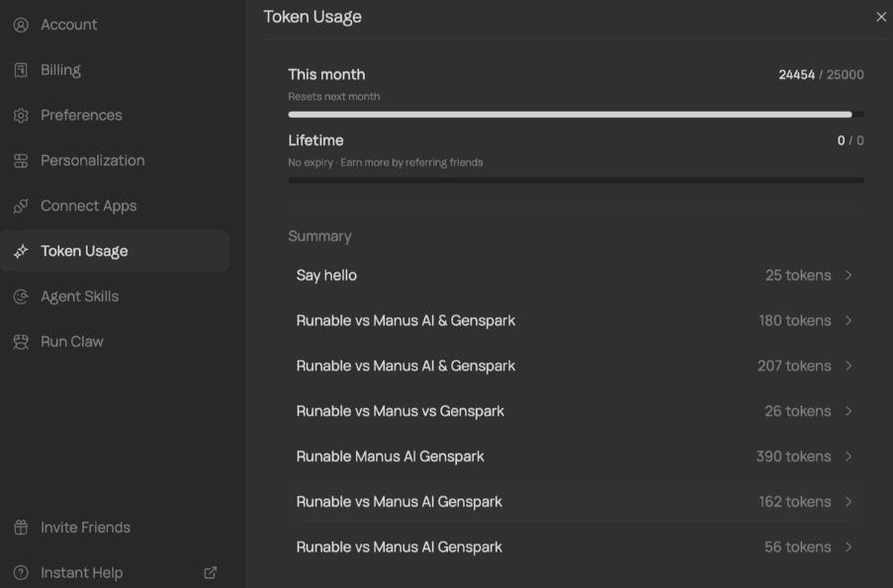Click the Token Usage panel title
Viewport: 893px width, 588px height.
[x=313, y=17]
